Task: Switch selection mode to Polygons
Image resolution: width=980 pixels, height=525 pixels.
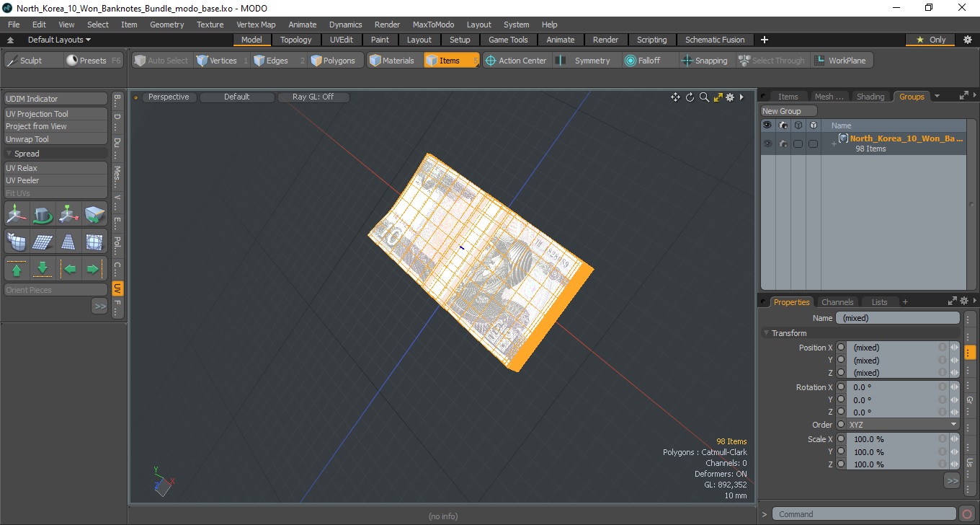Action: point(335,61)
